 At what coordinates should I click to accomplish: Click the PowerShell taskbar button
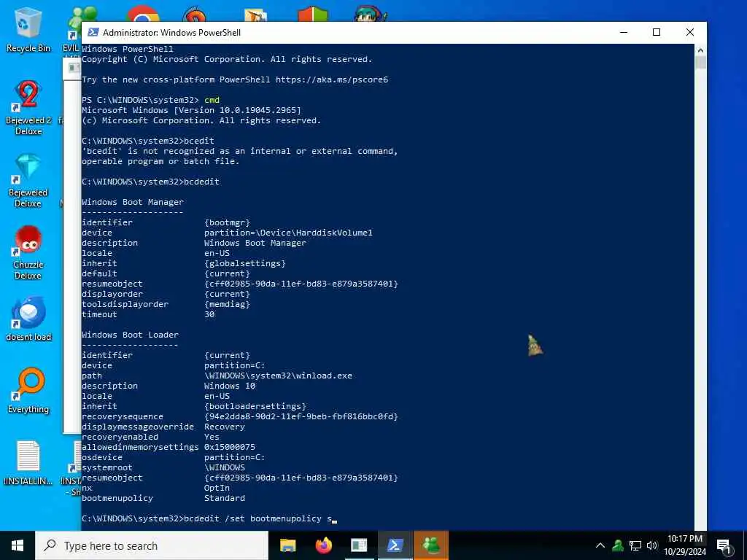click(x=395, y=545)
